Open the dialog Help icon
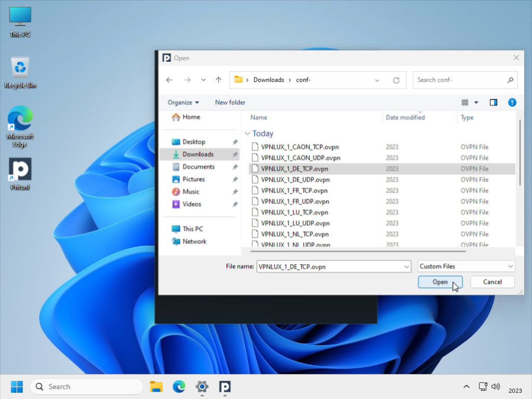The width and height of the screenshot is (532, 399). pos(512,102)
